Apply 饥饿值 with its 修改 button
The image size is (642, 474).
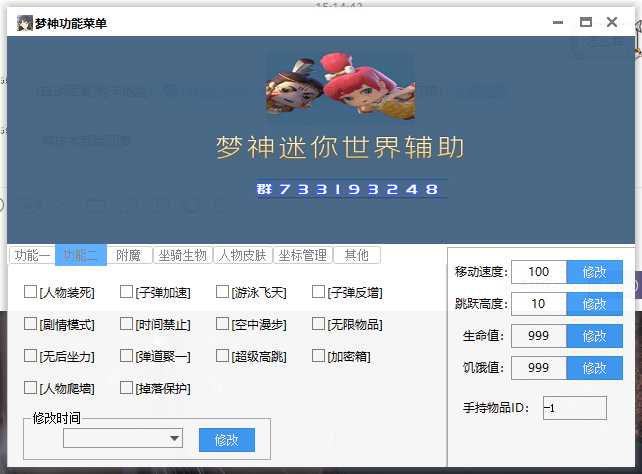(x=595, y=368)
